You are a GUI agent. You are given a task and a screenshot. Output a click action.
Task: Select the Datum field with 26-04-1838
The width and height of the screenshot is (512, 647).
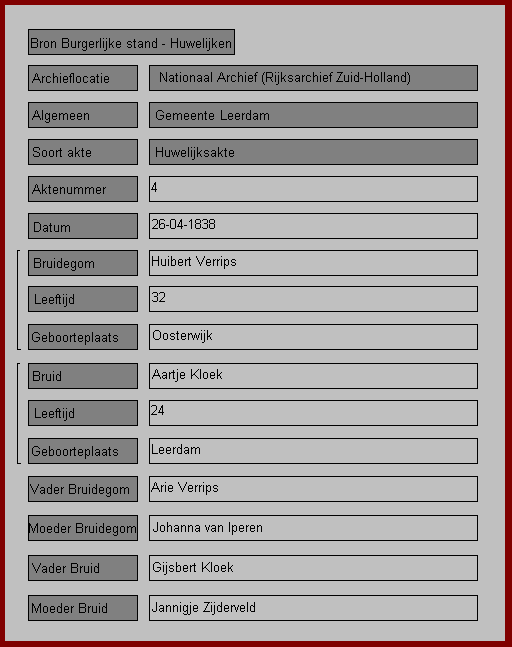(x=313, y=226)
